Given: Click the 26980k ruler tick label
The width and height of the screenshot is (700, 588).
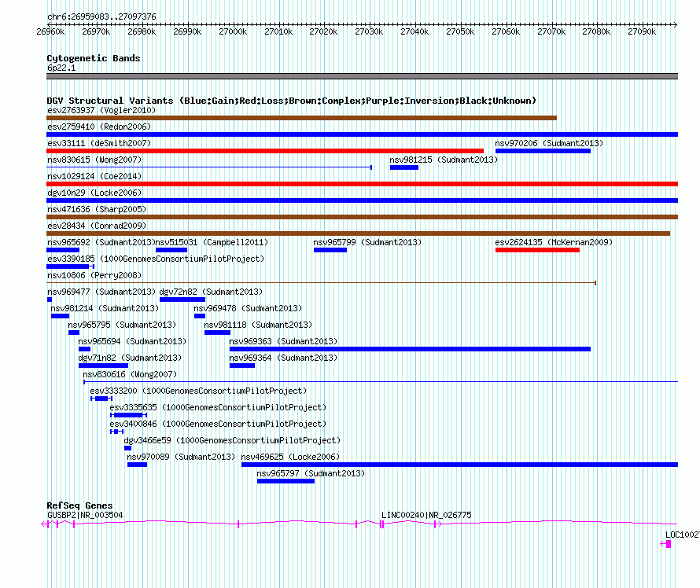Looking at the screenshot, I should (142, 31).
